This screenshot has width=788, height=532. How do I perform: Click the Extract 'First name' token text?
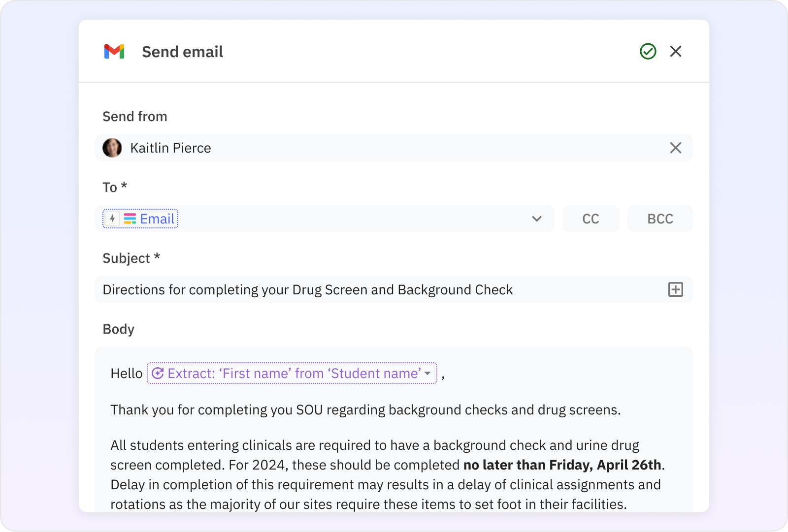(294, 373)
